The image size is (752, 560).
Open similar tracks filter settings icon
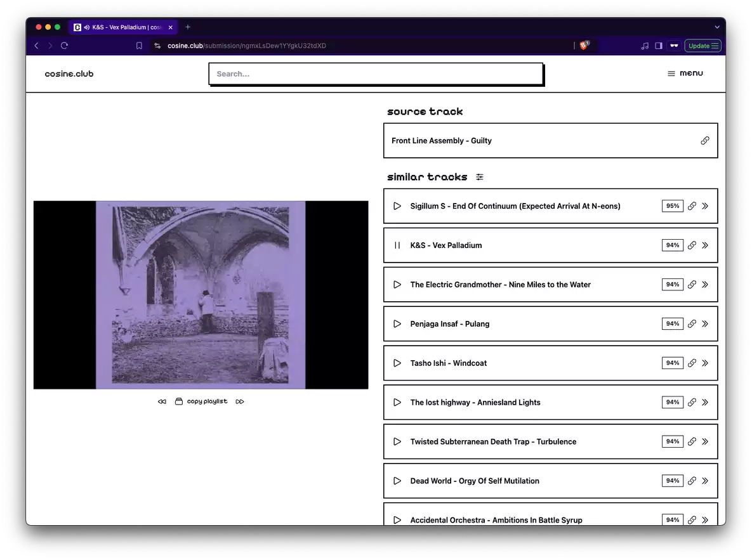(480, 177)
